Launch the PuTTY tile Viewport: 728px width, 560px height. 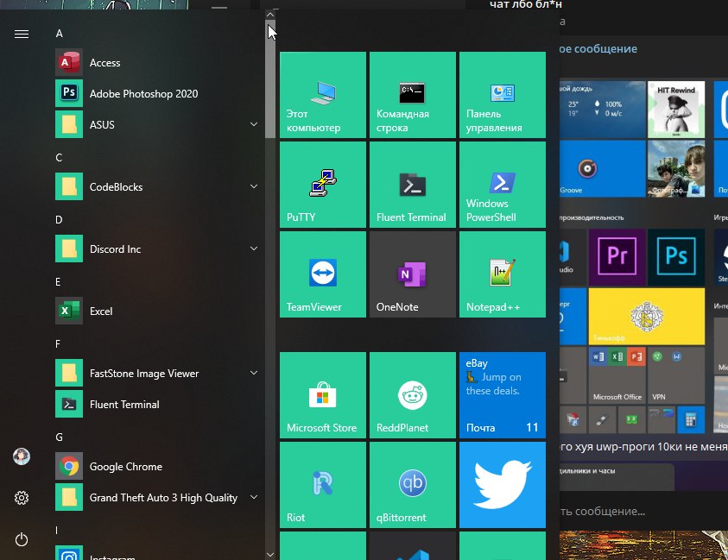pyautogui.click(x=323, y=185)
